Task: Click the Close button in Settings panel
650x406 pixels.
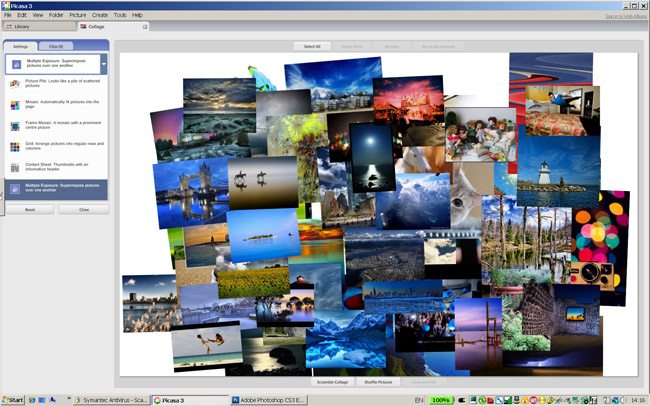Action: (84, 210)
